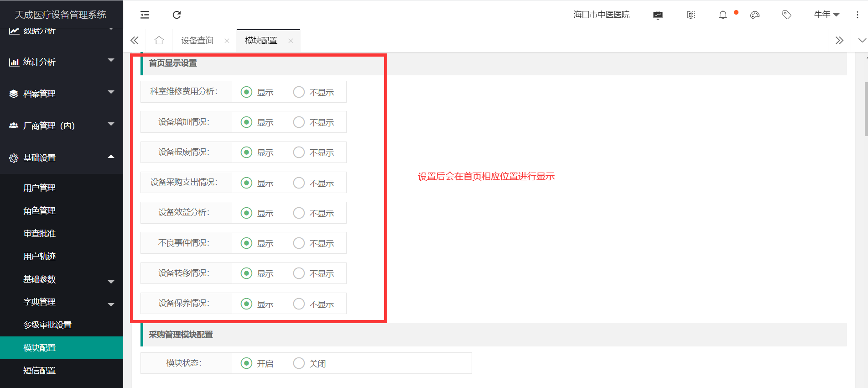This screenshot has width=868, height=388.
Task: Click the 档案管理 layers icon
Action: point(14,94)
